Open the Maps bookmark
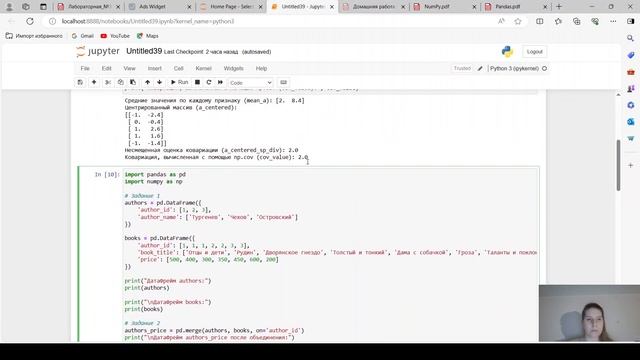The height and width of the screenshot is (360, 640). (x=147, y=36)
